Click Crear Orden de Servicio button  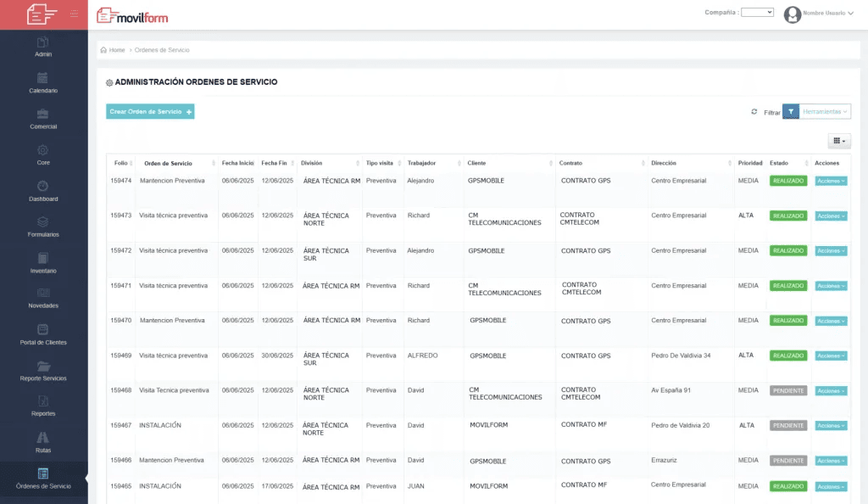150,111
